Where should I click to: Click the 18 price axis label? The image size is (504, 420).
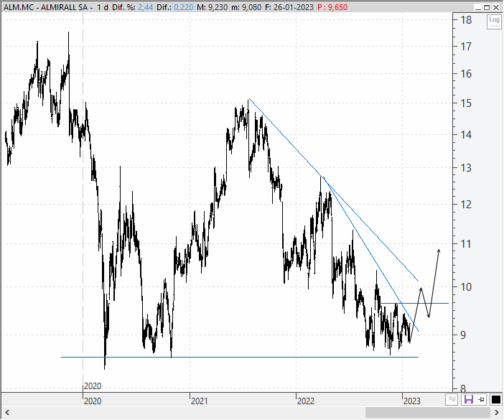click(x=466, y=20)
